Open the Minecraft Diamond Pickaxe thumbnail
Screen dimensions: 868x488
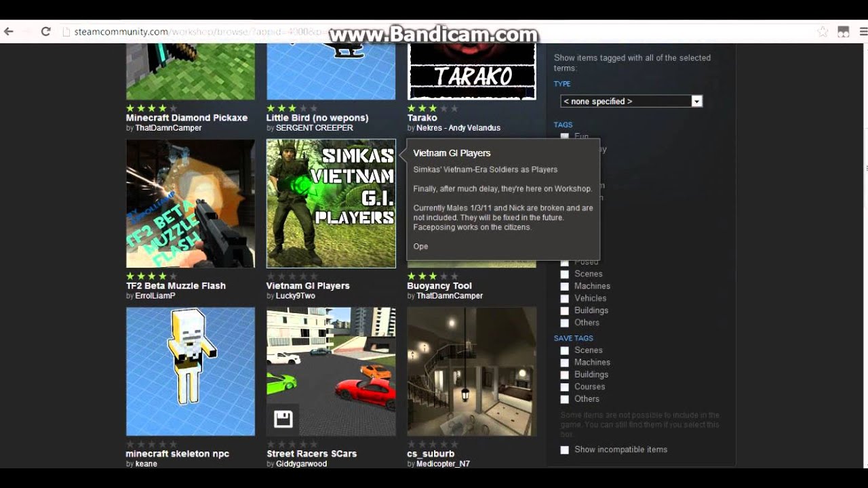(191, 71)
